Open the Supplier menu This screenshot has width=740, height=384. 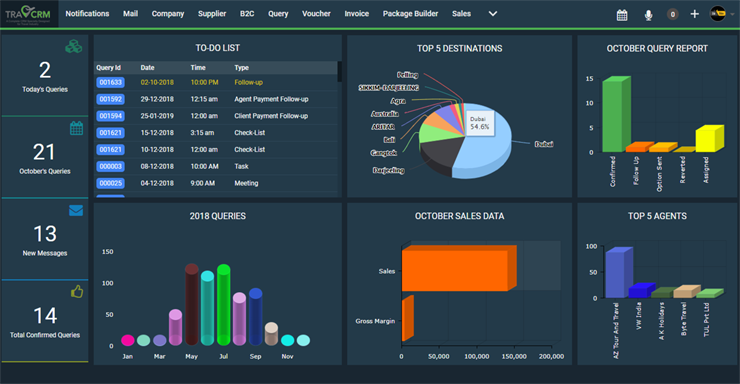coord(212,14)
